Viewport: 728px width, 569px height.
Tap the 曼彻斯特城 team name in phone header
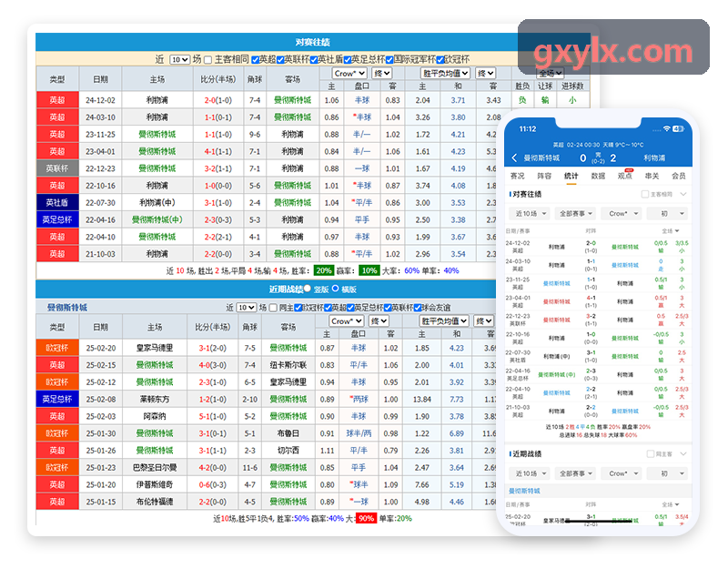pos(541,157)
